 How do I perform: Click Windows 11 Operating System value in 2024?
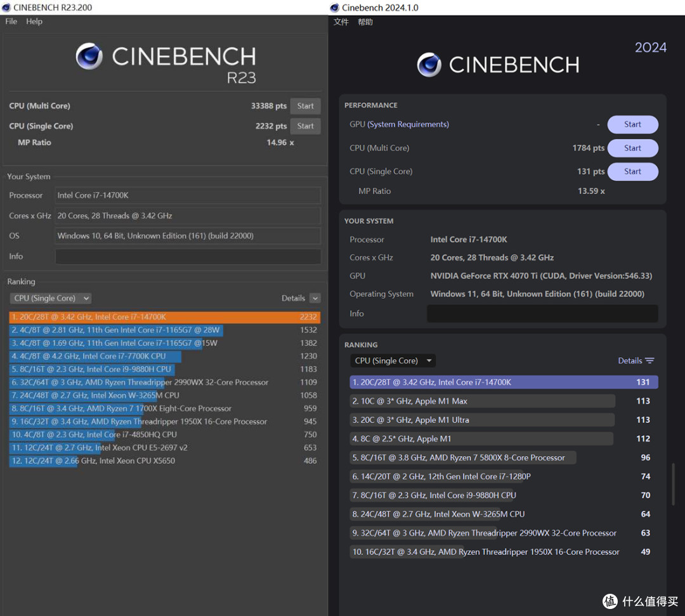pos(537,294)
